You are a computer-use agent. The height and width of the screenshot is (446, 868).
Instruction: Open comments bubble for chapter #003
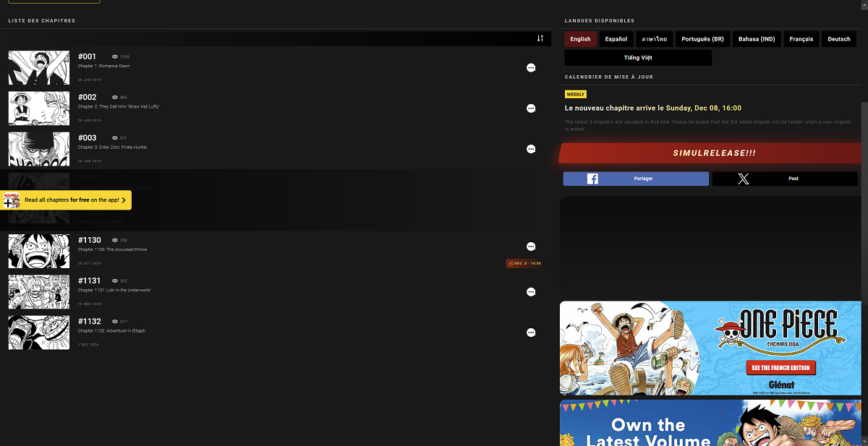(x=531, y=149)
